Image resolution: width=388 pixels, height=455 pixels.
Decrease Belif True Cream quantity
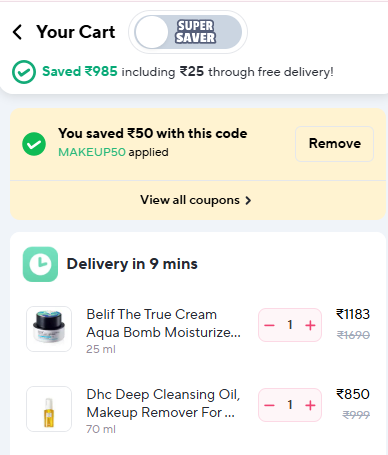(269, 325)
